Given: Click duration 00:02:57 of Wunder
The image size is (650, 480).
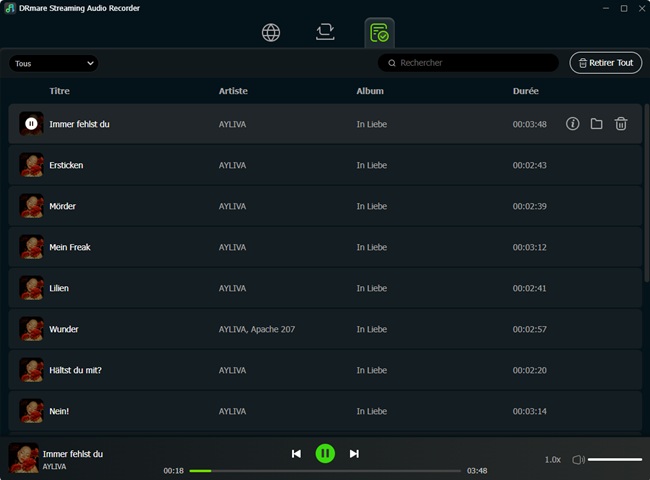Looking at the screenshot, I should (529, 329).
